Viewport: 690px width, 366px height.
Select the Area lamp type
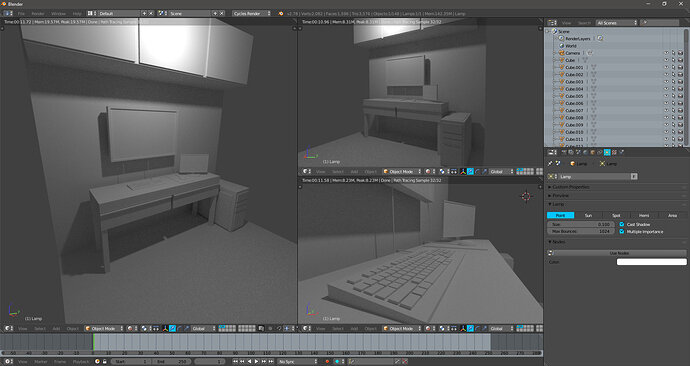coord(672,216)
